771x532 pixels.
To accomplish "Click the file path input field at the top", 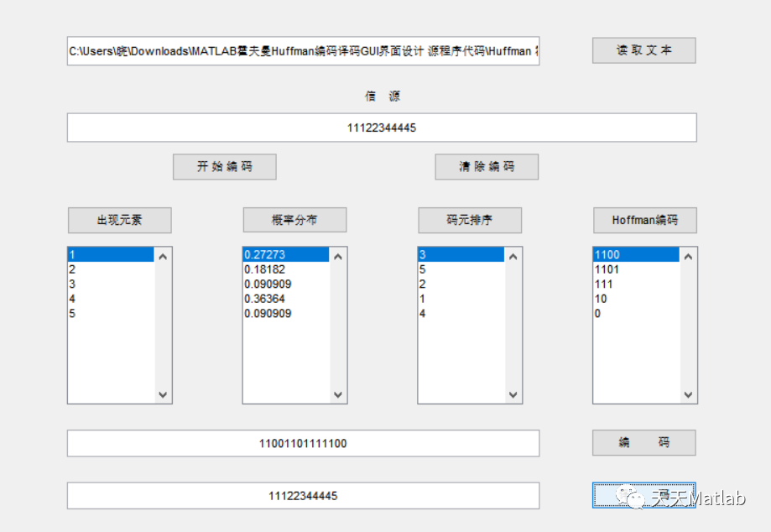I will pos(302,50).
